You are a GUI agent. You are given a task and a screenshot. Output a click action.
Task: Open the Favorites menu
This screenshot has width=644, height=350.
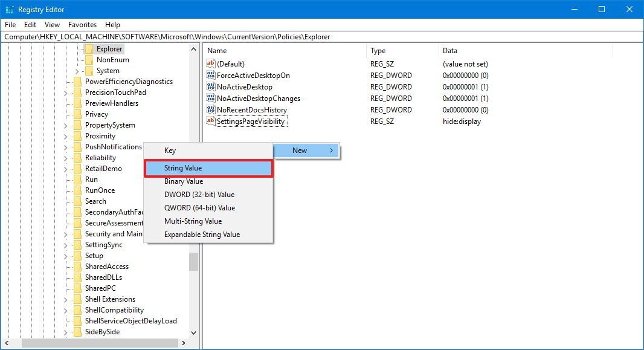pyautogui.click(x=82, y=25)
